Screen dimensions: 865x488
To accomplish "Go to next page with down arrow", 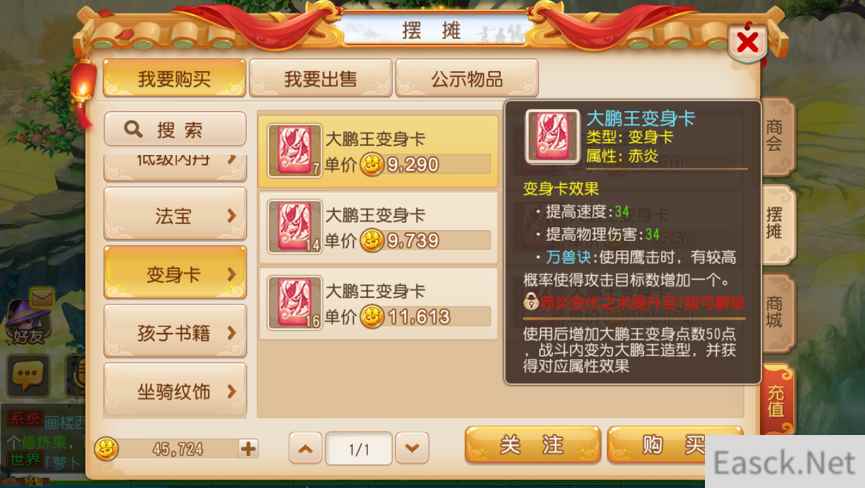I will point(412,448).
